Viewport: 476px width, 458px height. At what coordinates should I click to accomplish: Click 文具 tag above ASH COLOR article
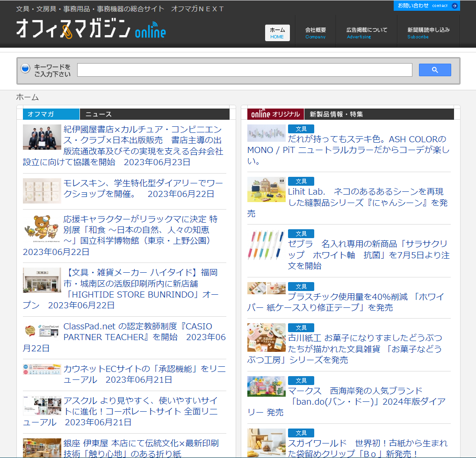[x=301, y=129]
